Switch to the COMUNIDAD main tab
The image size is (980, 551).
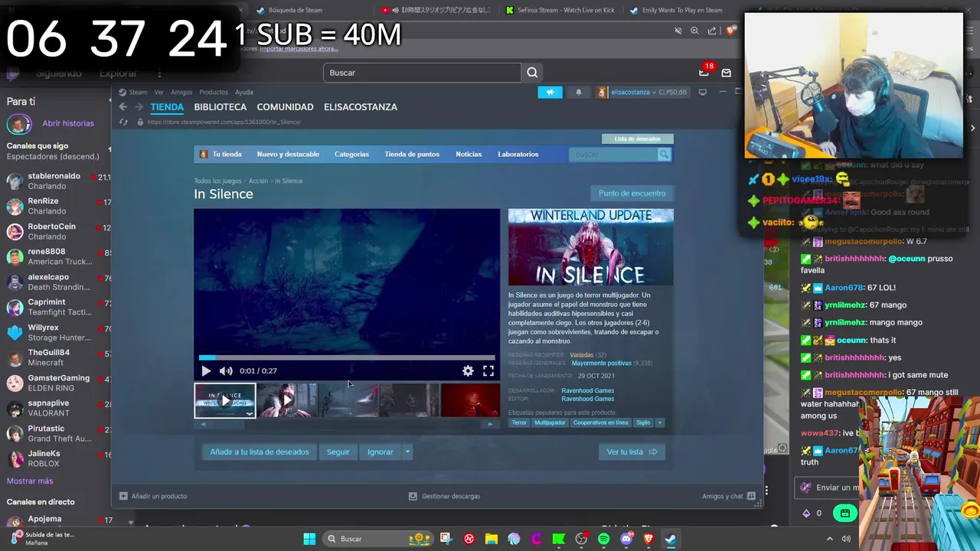pos(285,107)
